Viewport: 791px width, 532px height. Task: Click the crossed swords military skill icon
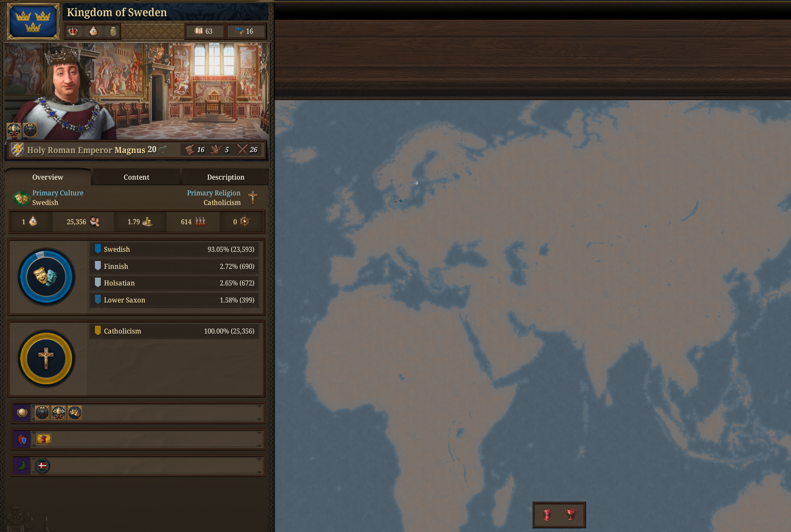pos(242,150)
